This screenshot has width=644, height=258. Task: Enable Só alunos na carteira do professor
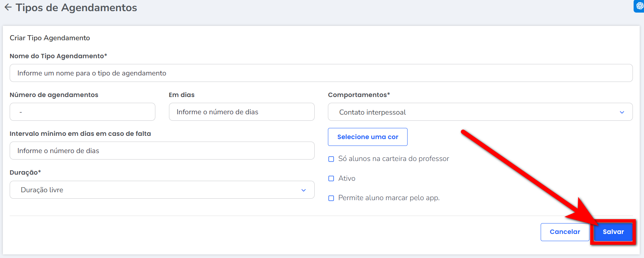pos(331,159)
